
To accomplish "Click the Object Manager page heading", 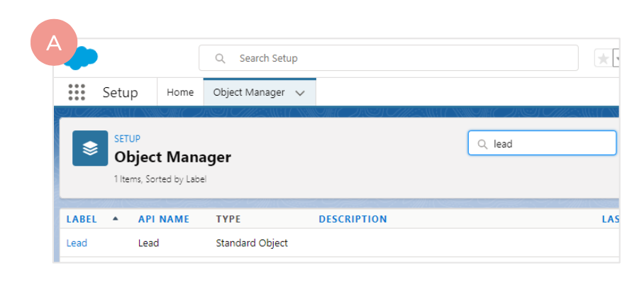I will pyautogui.click(x=172, y=157).
